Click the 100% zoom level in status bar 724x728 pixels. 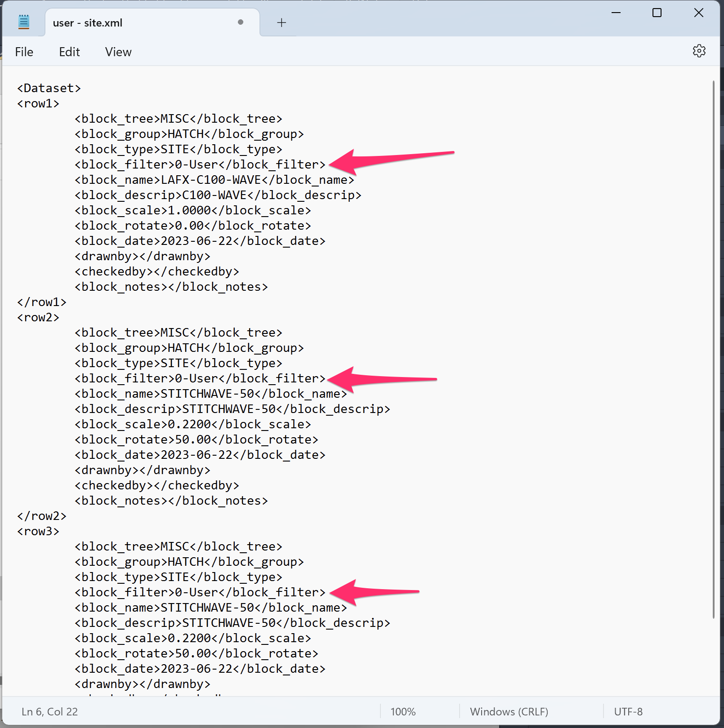coord(403,712)
